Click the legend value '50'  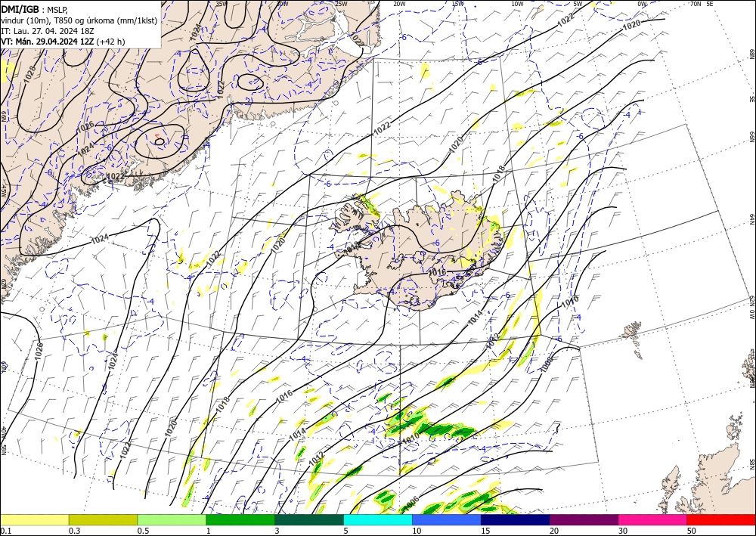tap(692, 531)
